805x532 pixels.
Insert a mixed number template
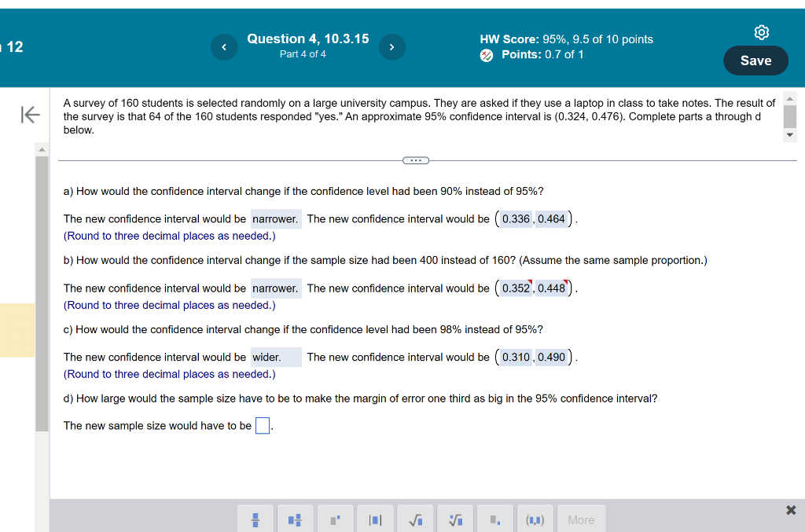(296, 519)
